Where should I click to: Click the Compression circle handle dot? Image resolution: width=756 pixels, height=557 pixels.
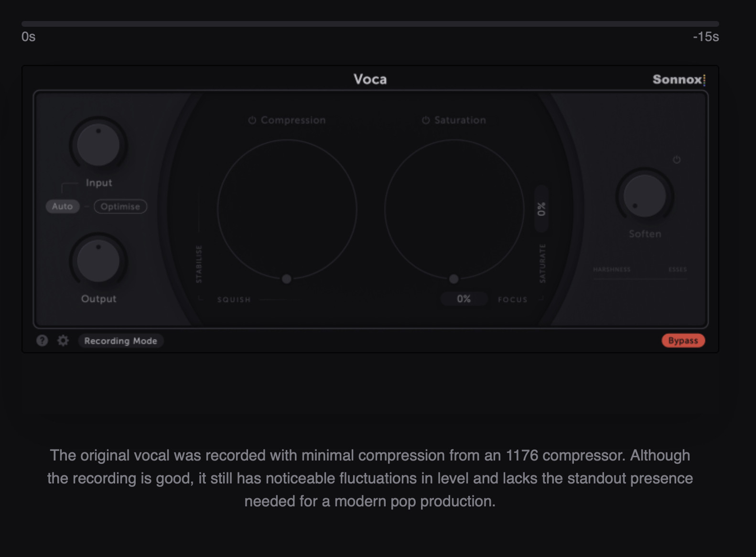coord(287,279)
